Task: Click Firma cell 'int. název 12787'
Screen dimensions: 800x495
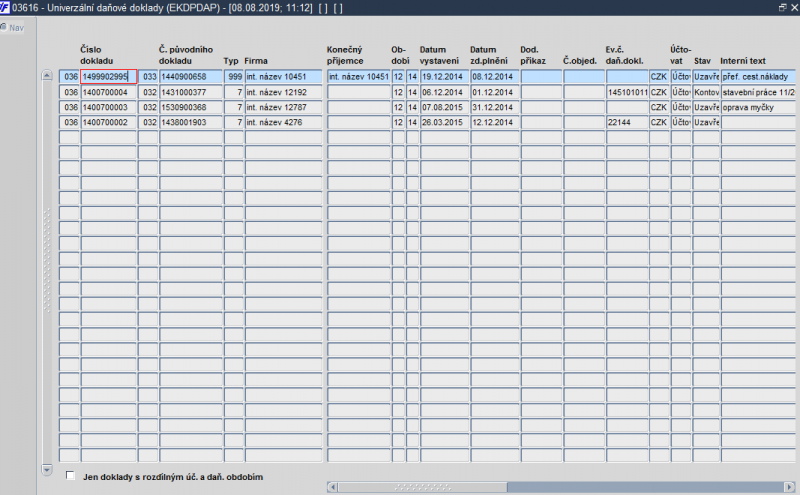Action: pos(283,107)
